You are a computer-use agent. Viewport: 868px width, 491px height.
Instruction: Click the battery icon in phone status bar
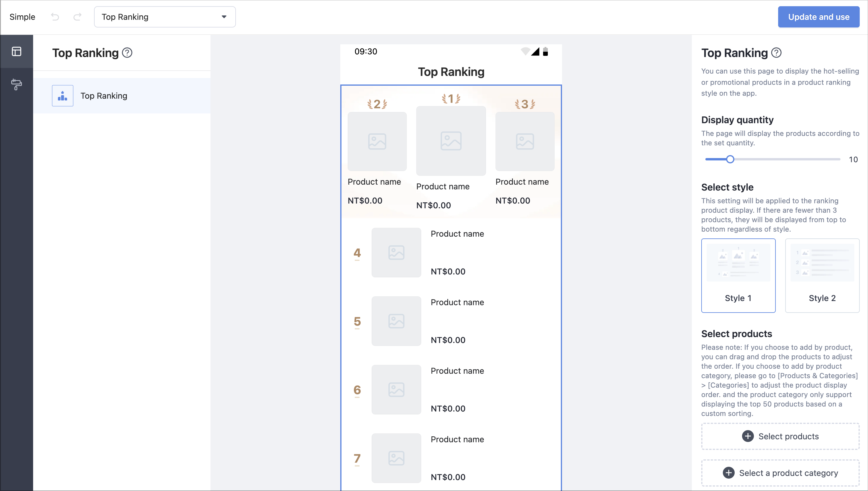click(545, 52)
